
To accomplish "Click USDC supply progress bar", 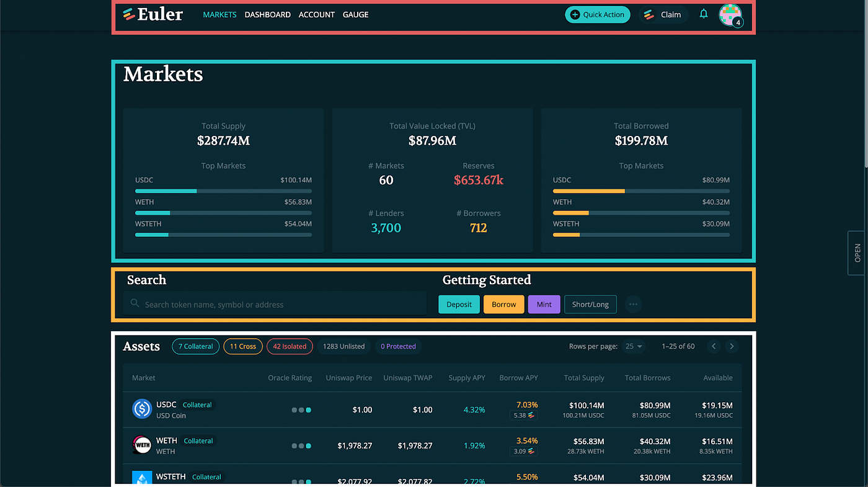I will pos(223,191).
